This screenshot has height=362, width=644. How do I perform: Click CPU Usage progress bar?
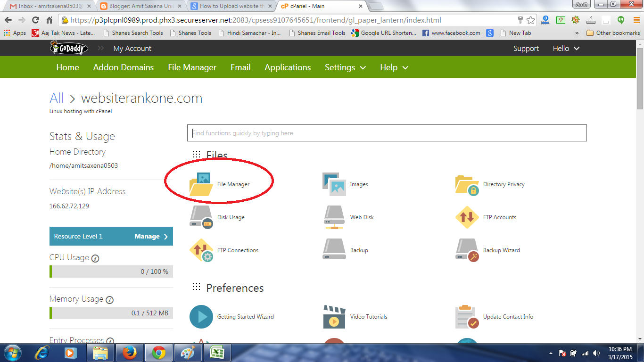click(111, 271)
